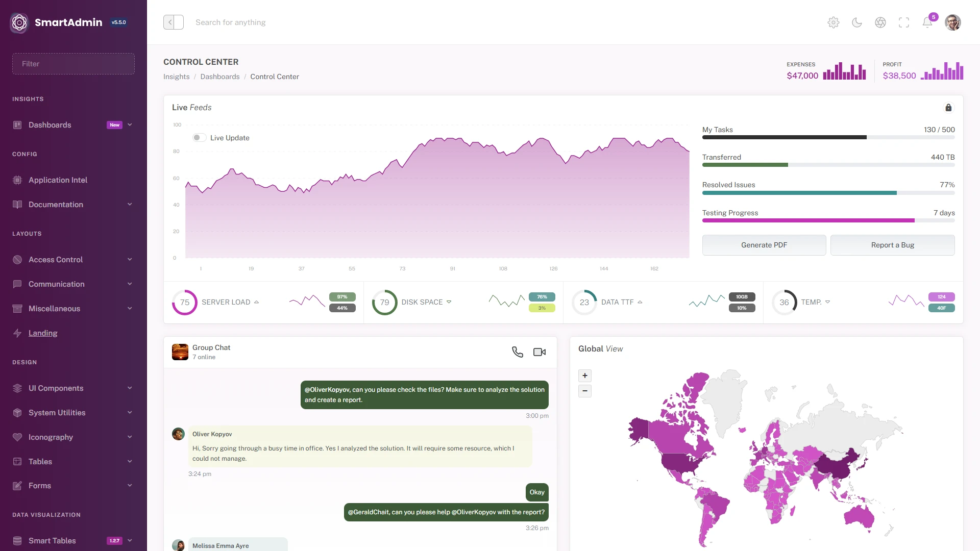Zoom in on the Global View map
The width and height of the screenshot is (980, 551).
[585, 376]
